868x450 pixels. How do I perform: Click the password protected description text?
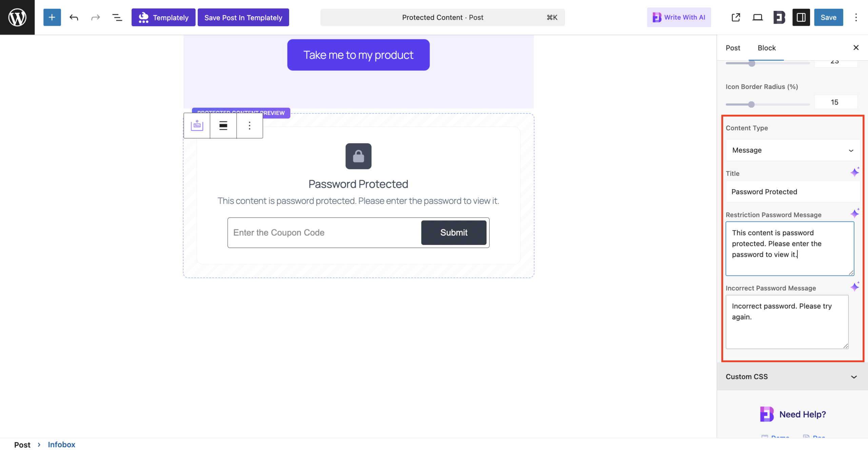click(358, 201)
